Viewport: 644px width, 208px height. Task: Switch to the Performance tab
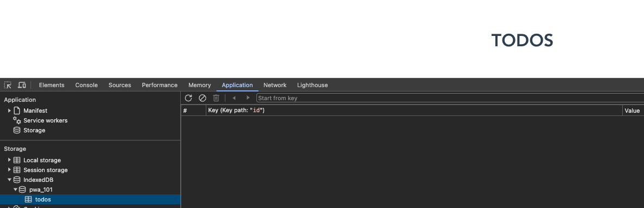[160, 85]
